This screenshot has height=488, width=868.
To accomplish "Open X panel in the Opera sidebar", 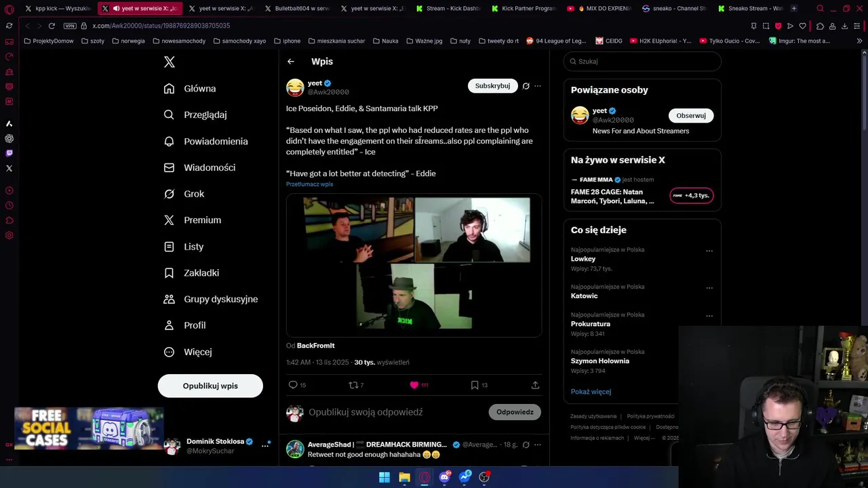I will click(9, 168).
